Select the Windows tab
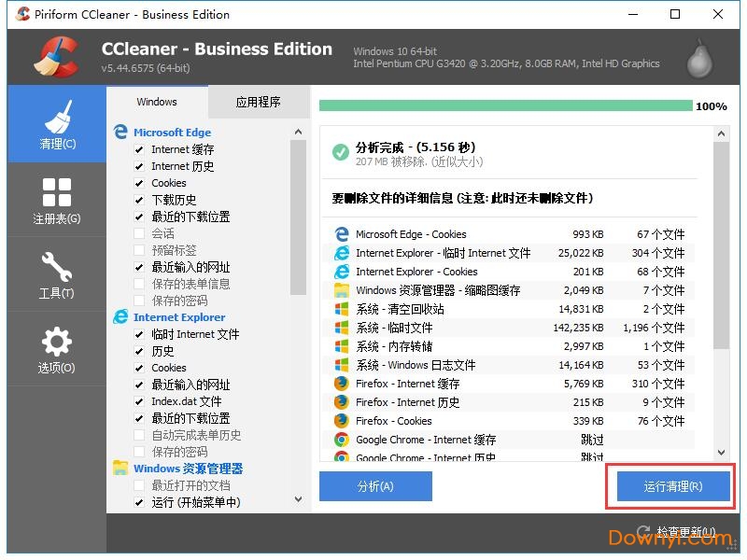This screenshot has width=747, height=560. pyautogui.click(x=156, y=102)
